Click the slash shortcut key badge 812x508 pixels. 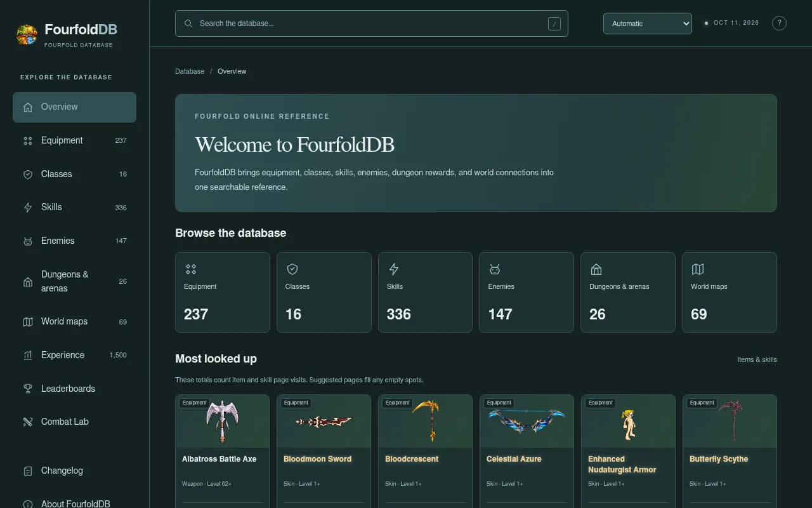[554, 24]
